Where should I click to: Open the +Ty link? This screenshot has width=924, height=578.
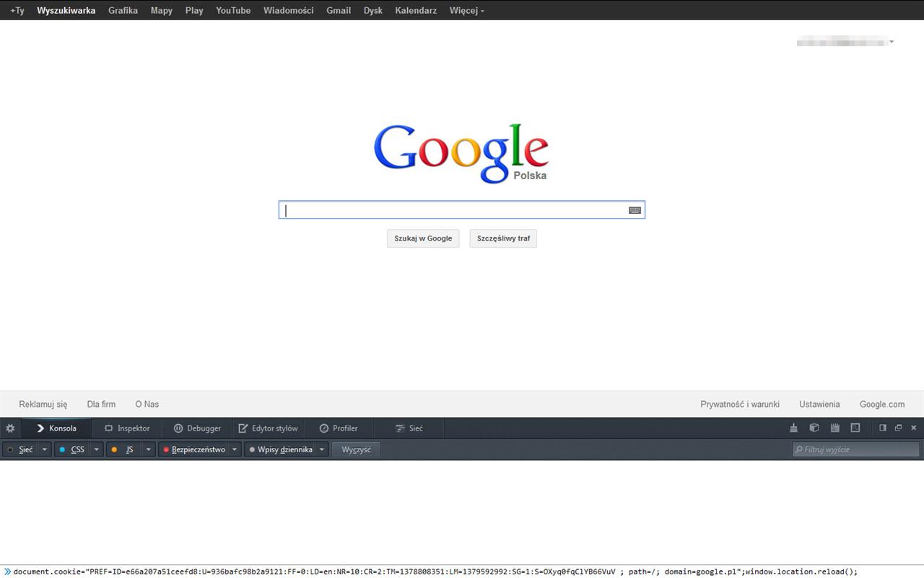click(17, 10)
